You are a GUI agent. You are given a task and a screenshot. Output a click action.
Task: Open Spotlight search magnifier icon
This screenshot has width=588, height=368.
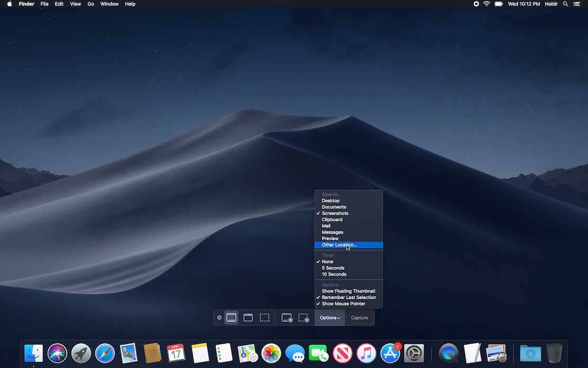click(x=565, y=4)
